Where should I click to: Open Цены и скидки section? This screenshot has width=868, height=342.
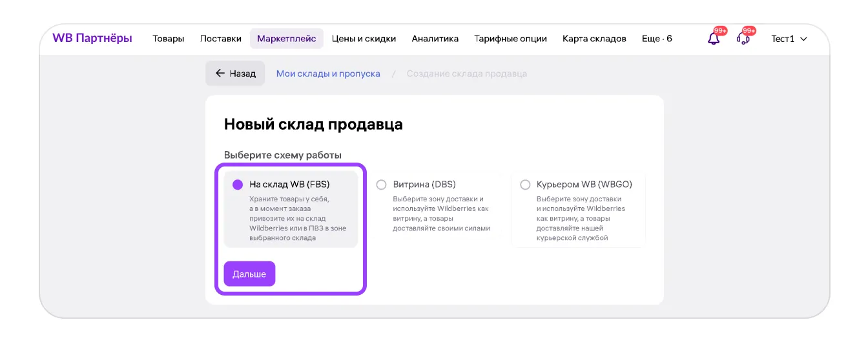pos(364,39)
